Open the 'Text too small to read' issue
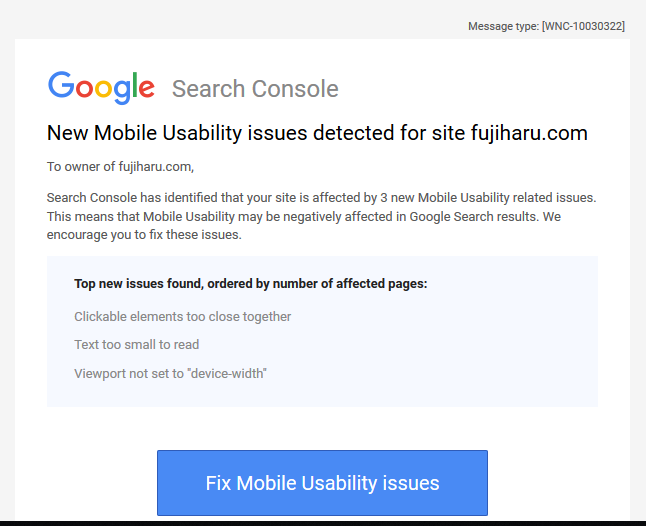The image size is (646, 526). click(137, 344)
